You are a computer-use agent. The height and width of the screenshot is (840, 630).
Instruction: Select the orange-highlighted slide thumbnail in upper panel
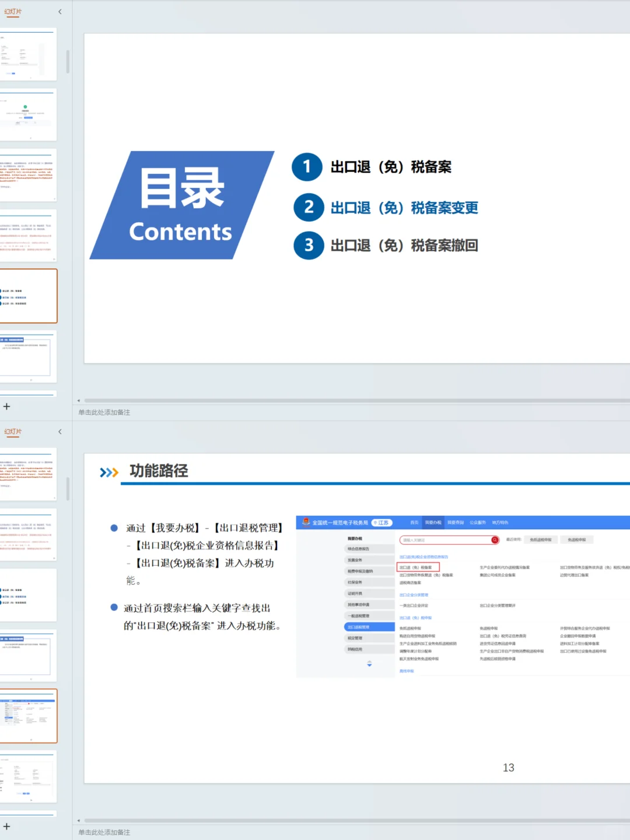[x=29, y=296]
